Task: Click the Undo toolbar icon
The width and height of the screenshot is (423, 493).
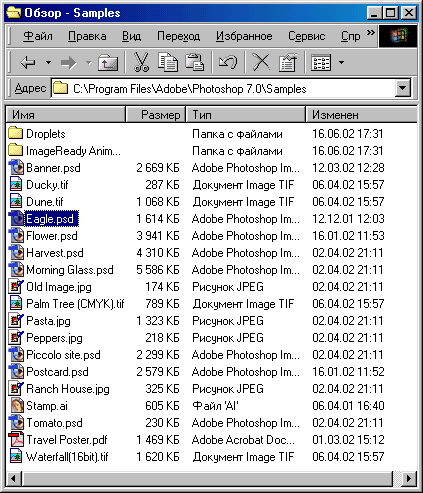Action: coord(228,62)
